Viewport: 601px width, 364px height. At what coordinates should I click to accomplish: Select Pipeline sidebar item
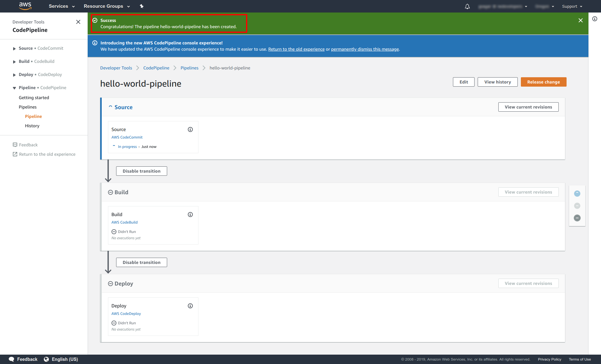(33, 116)
